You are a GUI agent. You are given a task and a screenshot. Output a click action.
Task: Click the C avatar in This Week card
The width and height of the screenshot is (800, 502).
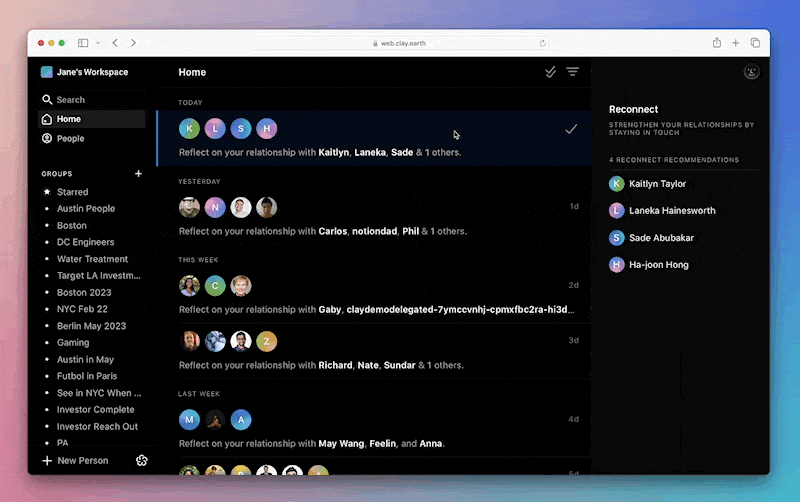[x=215, y=286]
